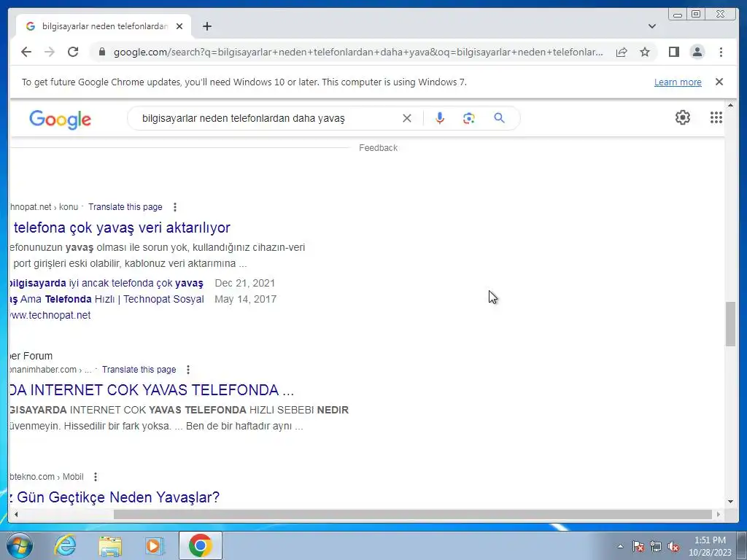Open the muted volume tray icon

click(673, 546)
